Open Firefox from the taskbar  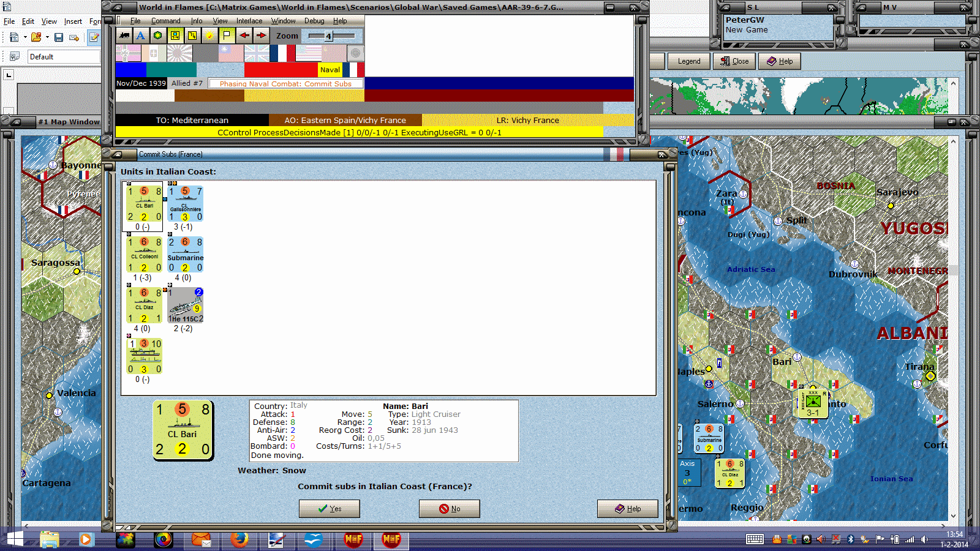[x=239, y=539]
